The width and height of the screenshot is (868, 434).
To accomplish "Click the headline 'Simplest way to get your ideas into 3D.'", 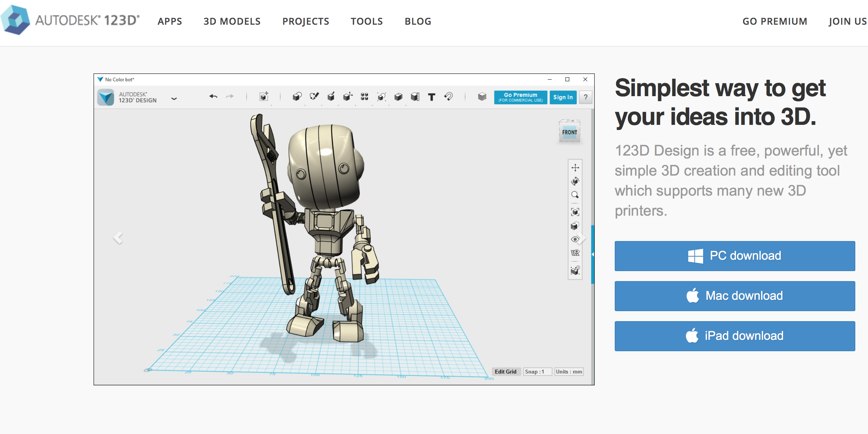I will [x=720, y=102].
